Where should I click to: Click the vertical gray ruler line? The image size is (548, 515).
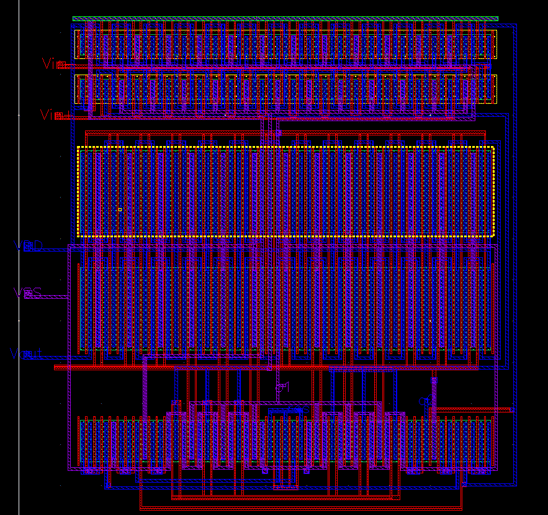pyautogui.click(x=19, y=258)
